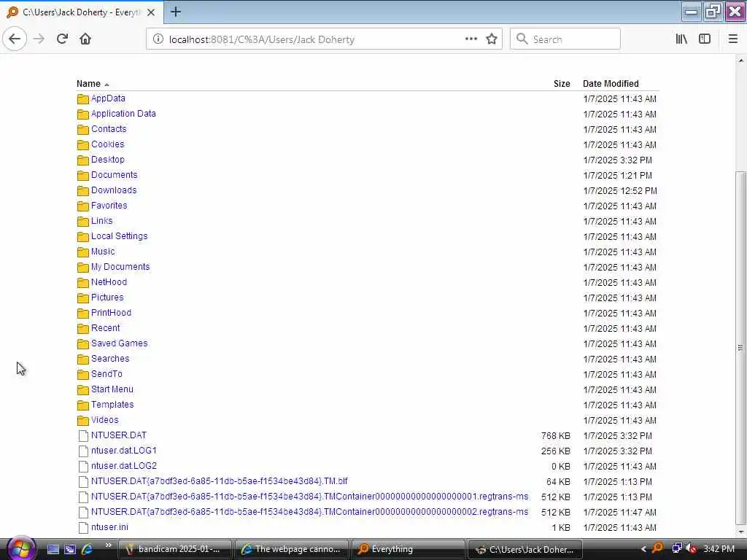
Task: Click the Search box in toolbar
Action: (x=565, y=39)
